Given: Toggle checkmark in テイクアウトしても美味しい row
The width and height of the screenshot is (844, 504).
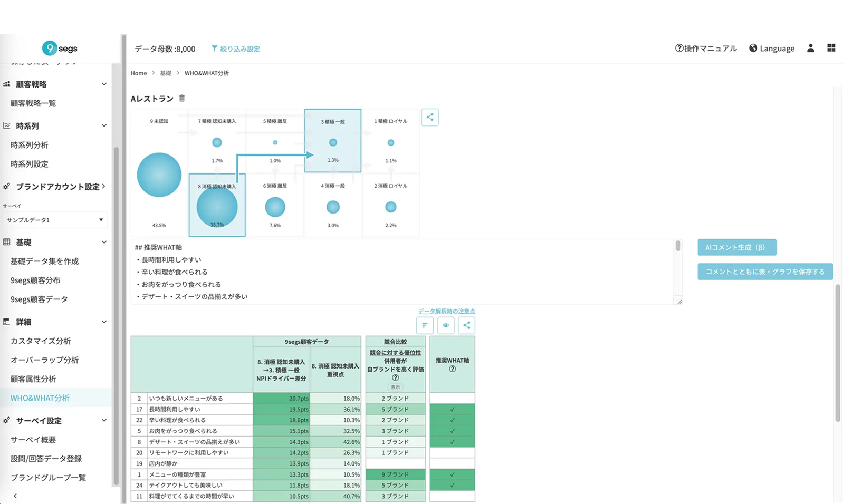Looking at the screenshot, I should tap(452, 485).
